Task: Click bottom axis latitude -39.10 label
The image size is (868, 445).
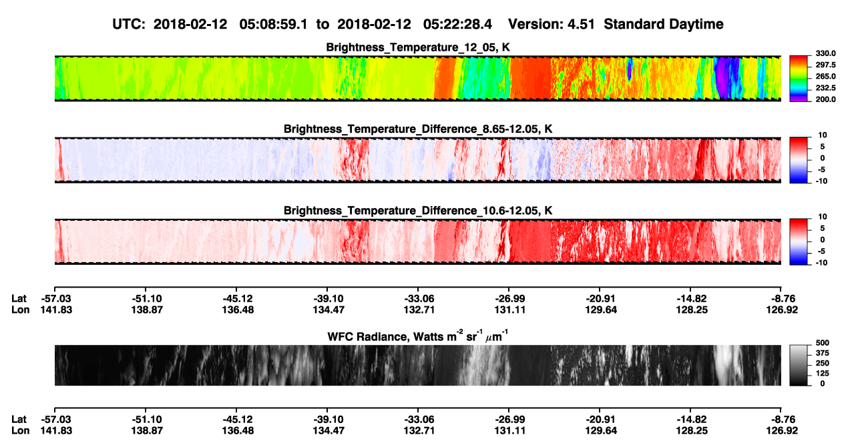Action: [328, 420]
